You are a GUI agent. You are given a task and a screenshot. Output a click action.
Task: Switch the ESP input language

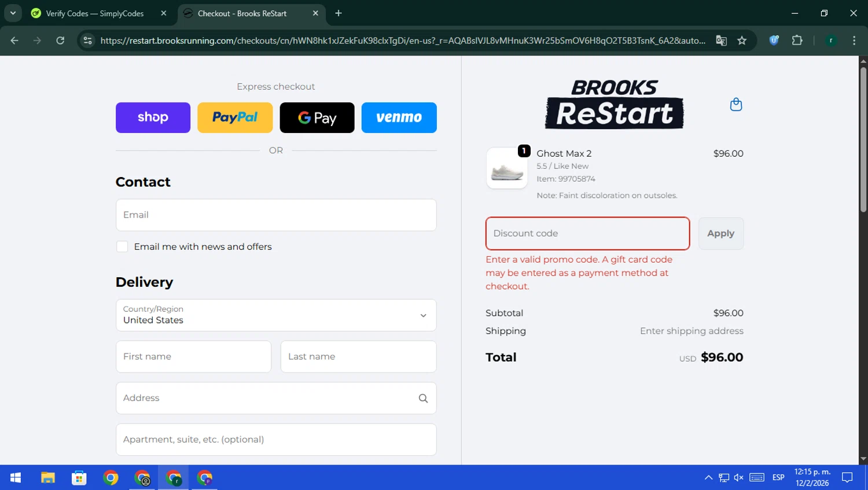[x=778, y=478]
